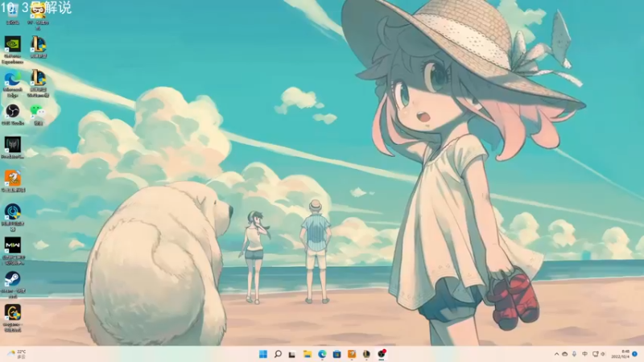
Task: Open taskbar Search
Action: tap(278, 354)
